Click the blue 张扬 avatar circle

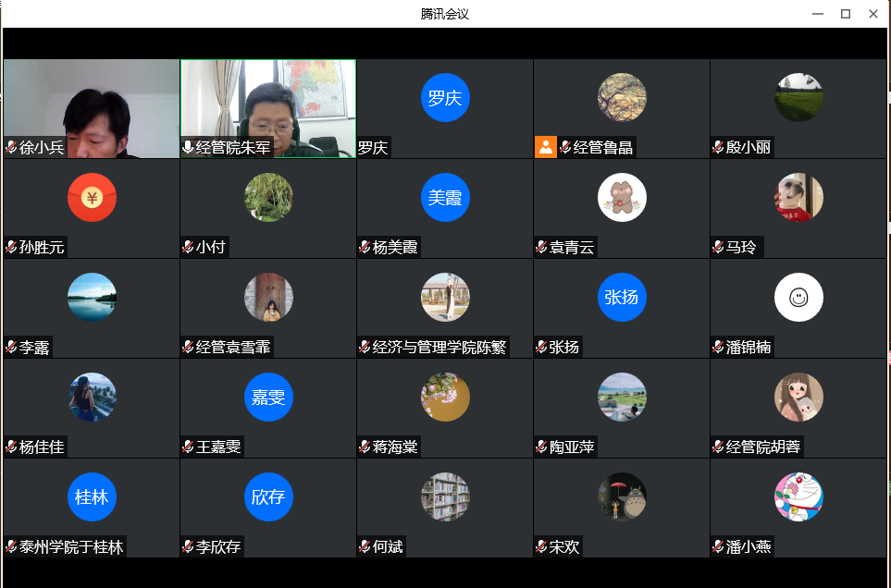622,298
